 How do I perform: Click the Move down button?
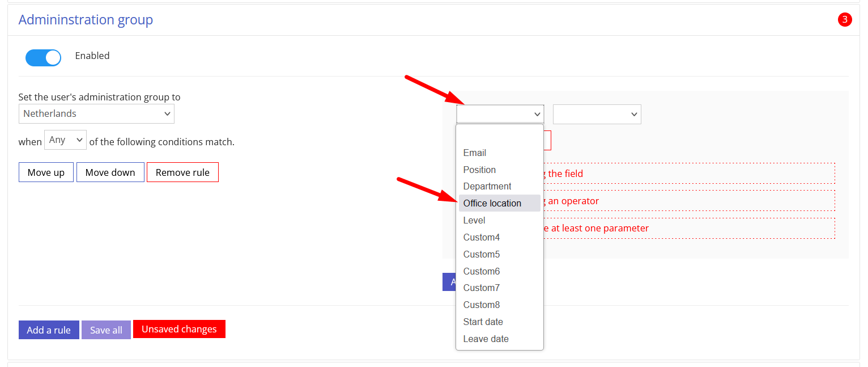point(110,172)
